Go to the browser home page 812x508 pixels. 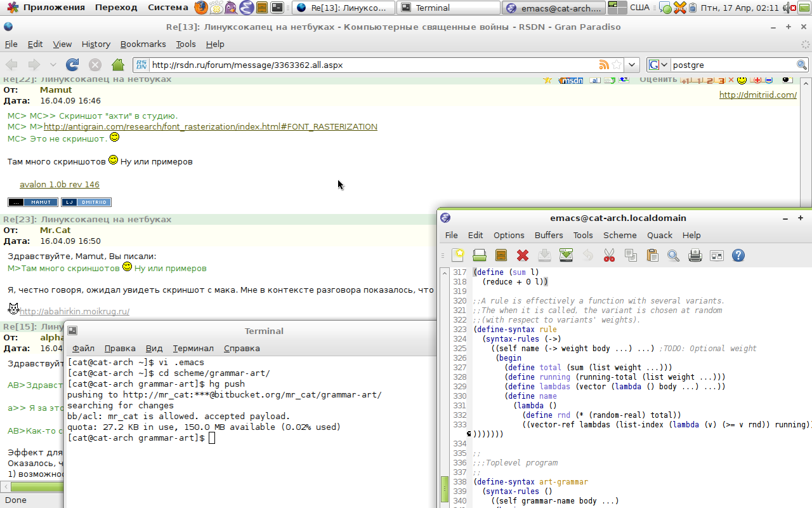(117, 65)
